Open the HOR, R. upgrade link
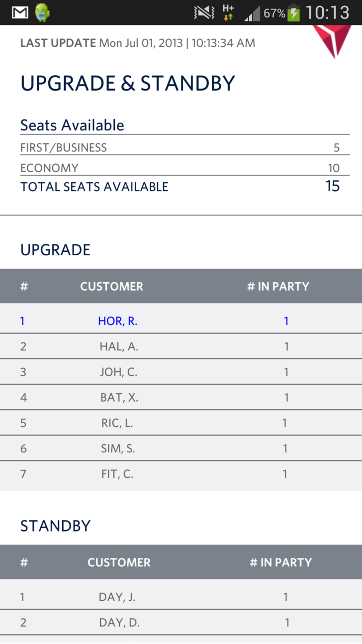The width and height of the screenshot is (362, 644). click(x=118, y=321)
